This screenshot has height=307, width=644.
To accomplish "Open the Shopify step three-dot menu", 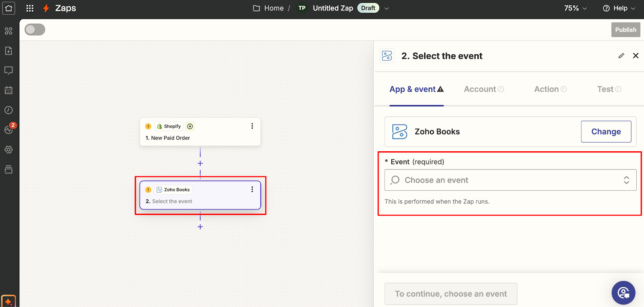I will click(x=252, y=126).
